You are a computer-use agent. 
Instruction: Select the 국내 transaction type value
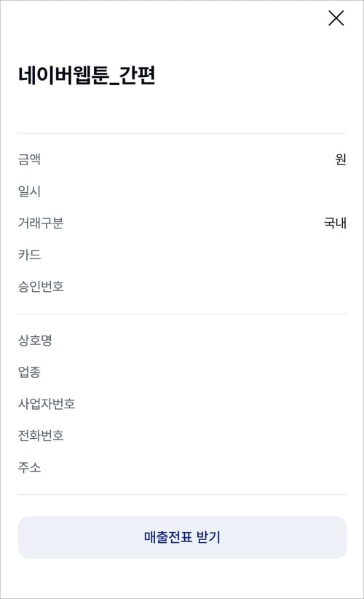coord(335,223)
